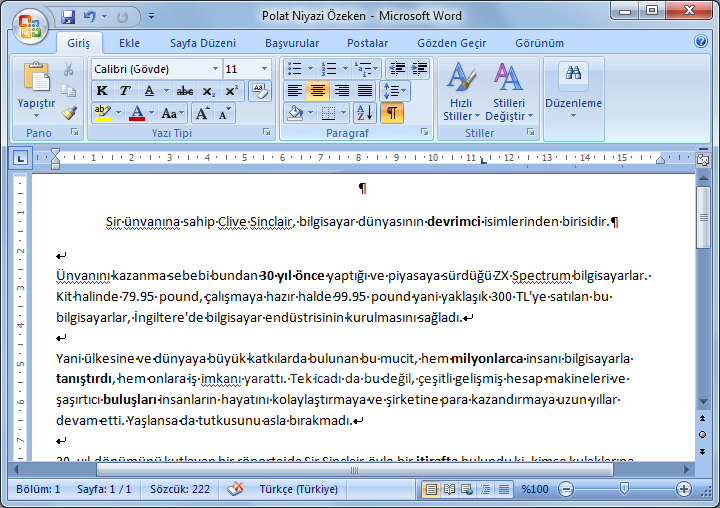Click the Sözcük: 222 word count
Screen dimensions: 720x508
tap(180, 489)
